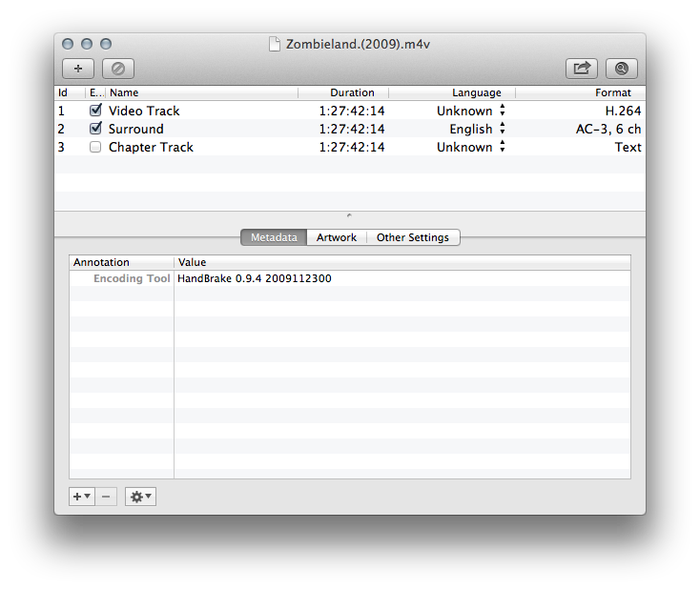Screen dimensions: 700x590
Task: Click the Duration column header
Action: point(343,92)
